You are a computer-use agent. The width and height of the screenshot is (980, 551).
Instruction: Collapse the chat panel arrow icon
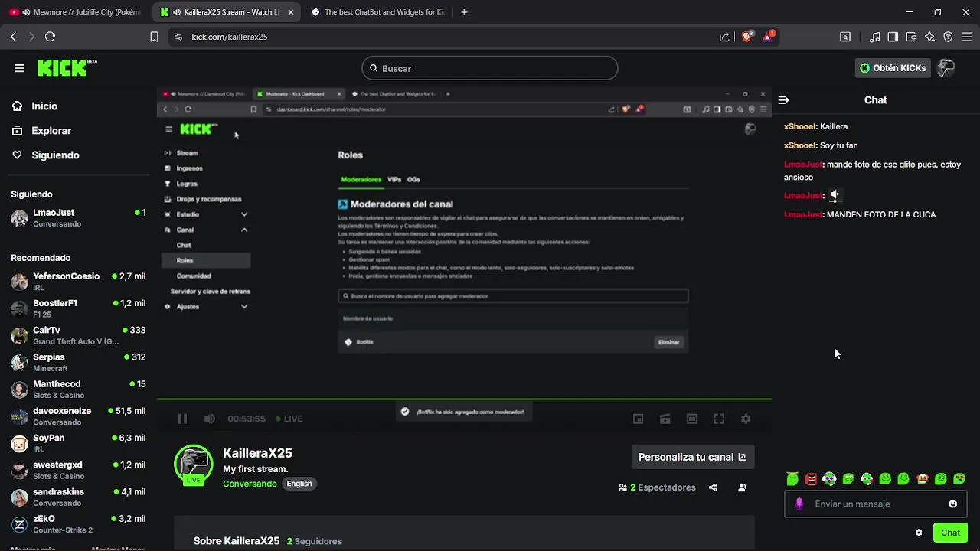pyautogui.click(x=783, y=100)
